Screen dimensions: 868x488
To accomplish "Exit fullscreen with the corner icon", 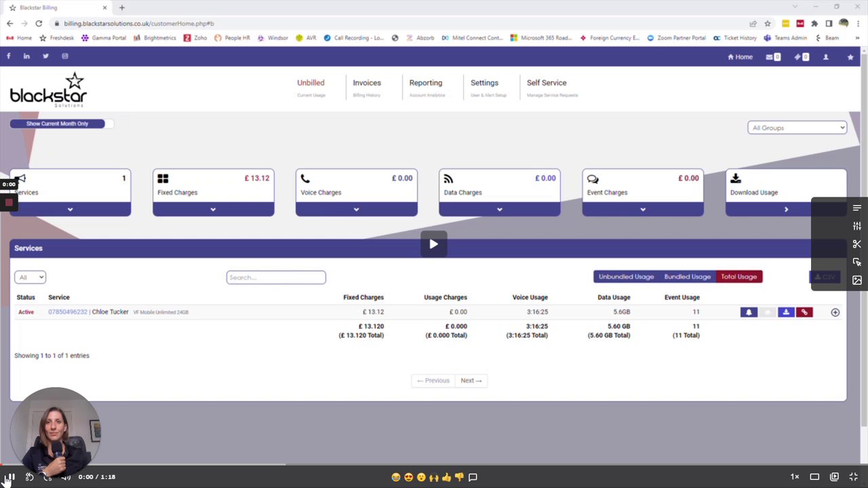I will pos(854,477).
